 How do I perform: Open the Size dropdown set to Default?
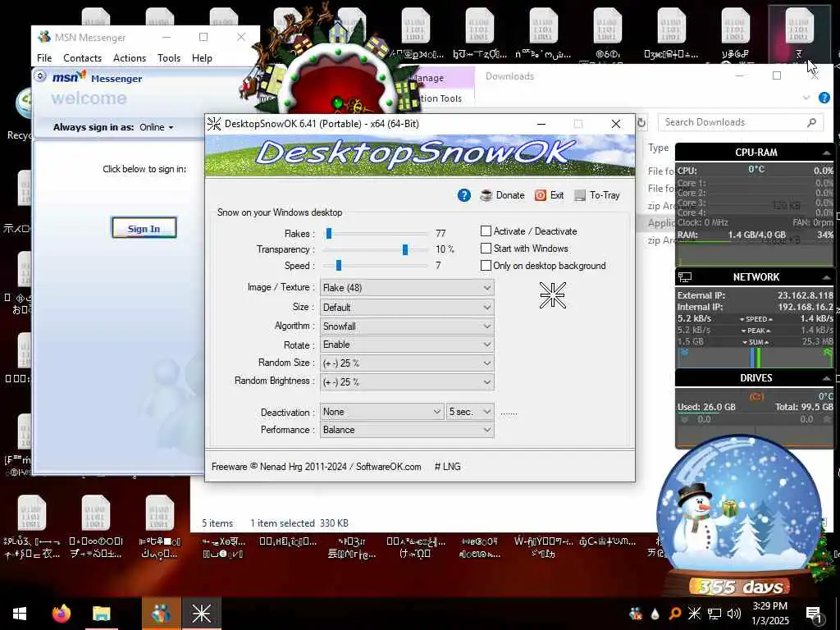[x=407, y=308]
